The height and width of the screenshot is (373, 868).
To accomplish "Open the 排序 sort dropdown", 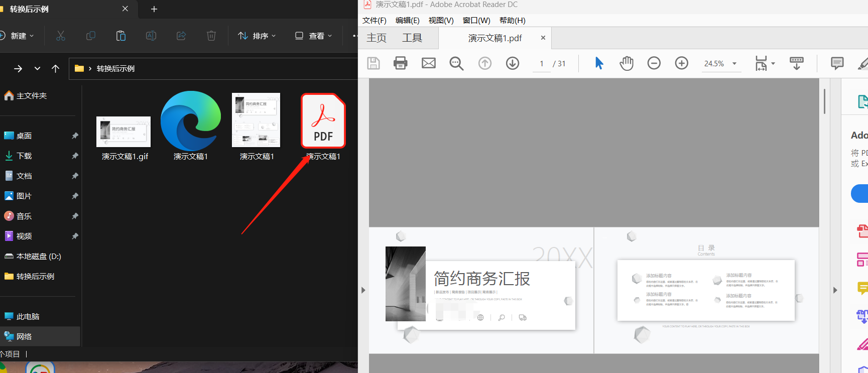I will coord(257,36).
